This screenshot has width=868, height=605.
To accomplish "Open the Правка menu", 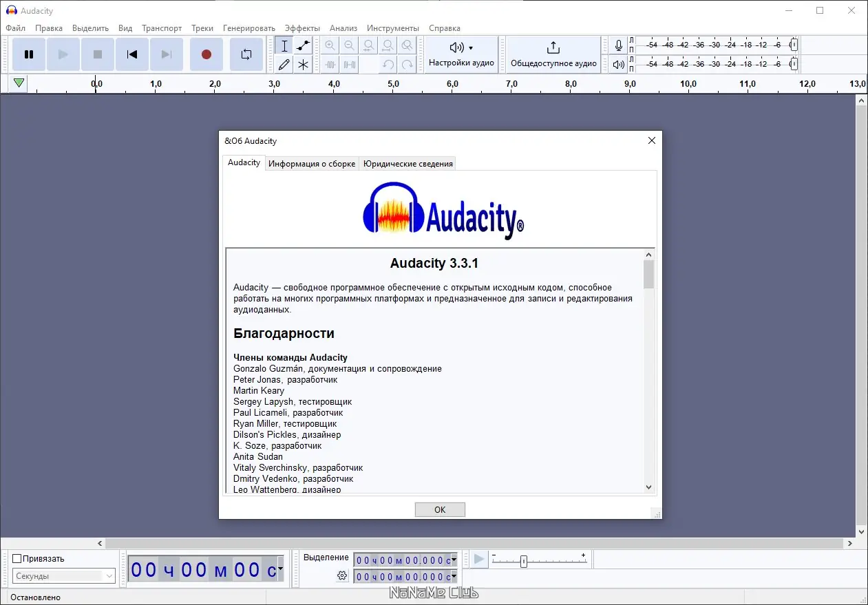I will click(49, 28).
